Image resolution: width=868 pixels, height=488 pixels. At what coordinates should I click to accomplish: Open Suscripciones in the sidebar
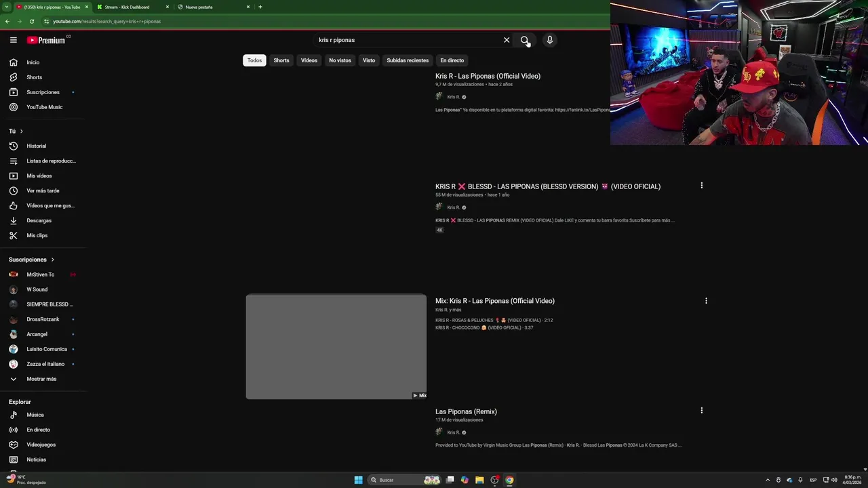coord(43,92)
